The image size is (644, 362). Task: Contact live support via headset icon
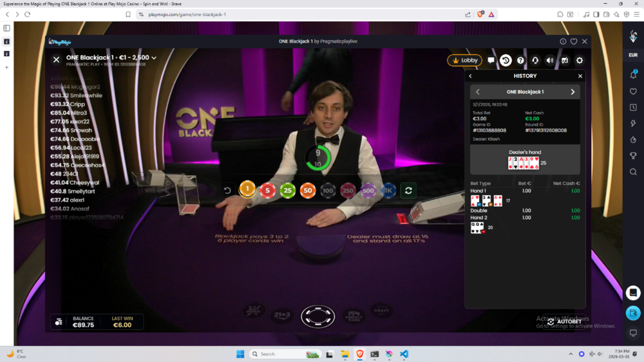click(x=535, y=61)
